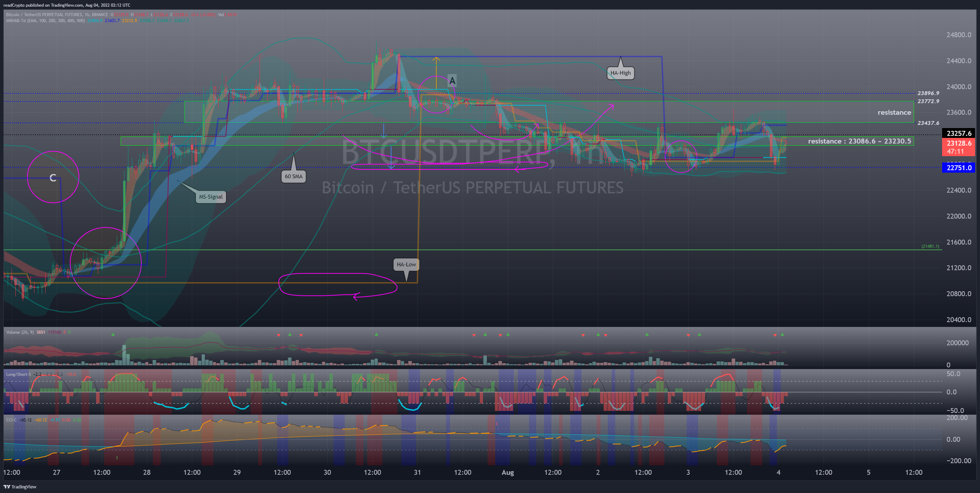This screenshot has width=980, height=493.
Task: Click the 23600.0 price axis label
Action: click(x=958, y=112)
